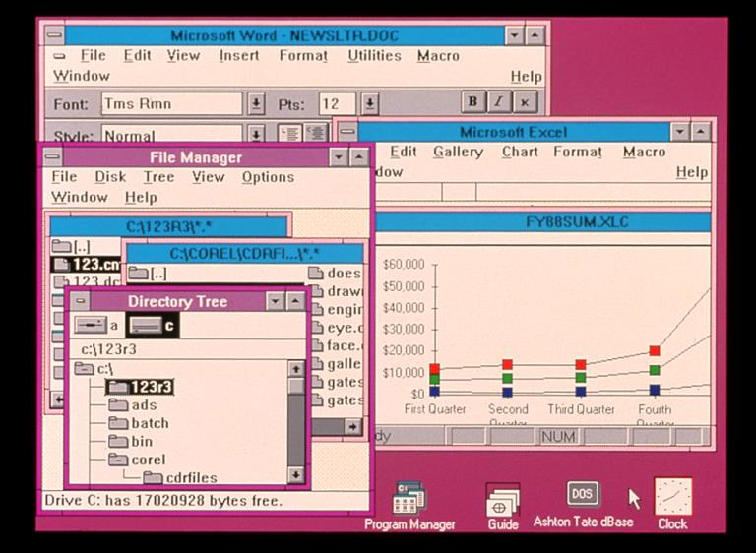Click the Font name field Tms Rmn

click(171, 103)
